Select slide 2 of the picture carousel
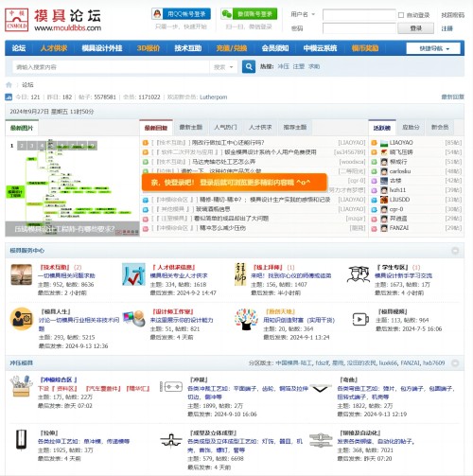This screenshot has height=476, width=473. click(x=22, y=146)
